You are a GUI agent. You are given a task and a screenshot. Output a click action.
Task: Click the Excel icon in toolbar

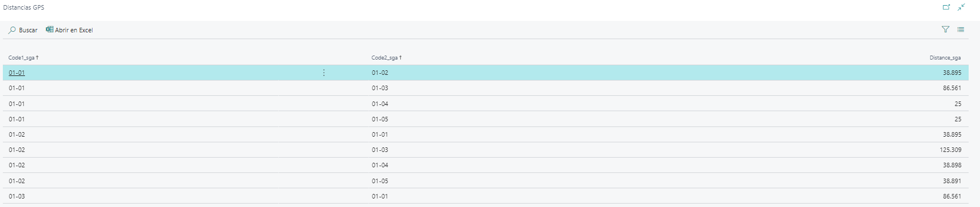49,29
